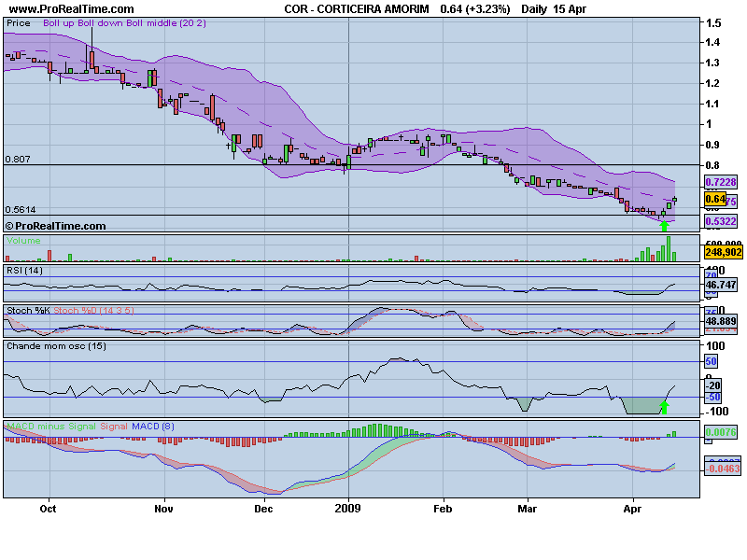
Task: Click the Oct month label on time axis
Action: [x=49, y=509]
